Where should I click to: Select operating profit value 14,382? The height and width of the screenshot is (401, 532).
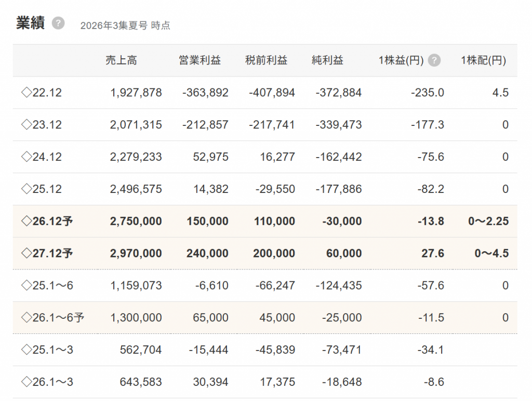211,189
